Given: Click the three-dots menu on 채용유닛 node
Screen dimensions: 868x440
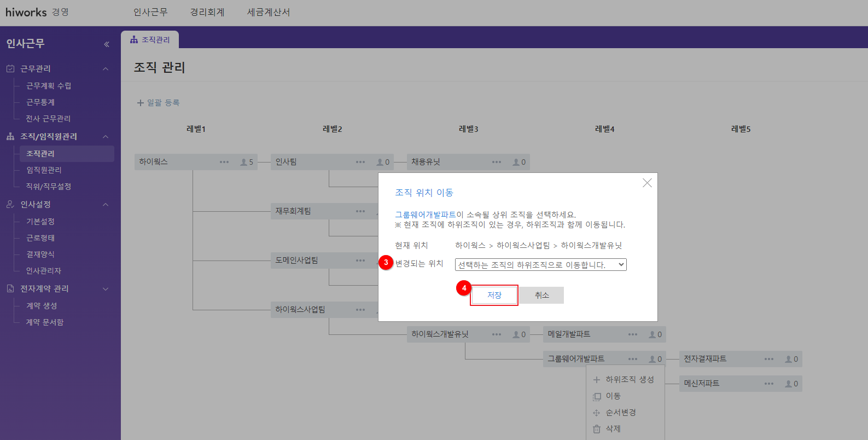Looking at the screenshot, I should [x=497, y=162].
